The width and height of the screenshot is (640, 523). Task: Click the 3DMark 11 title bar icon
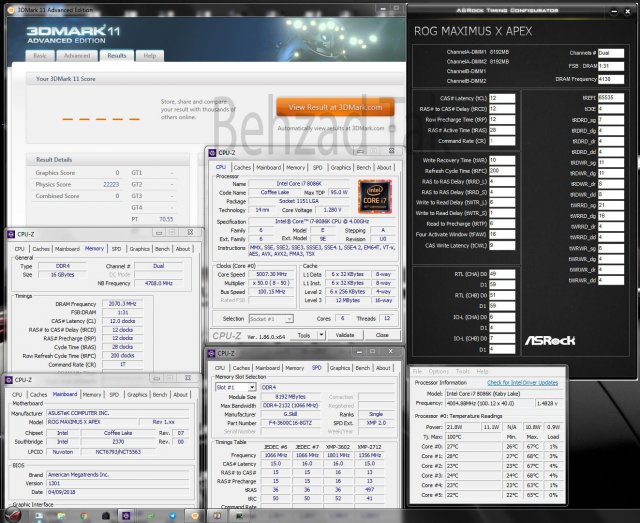[x=8, y=7]
